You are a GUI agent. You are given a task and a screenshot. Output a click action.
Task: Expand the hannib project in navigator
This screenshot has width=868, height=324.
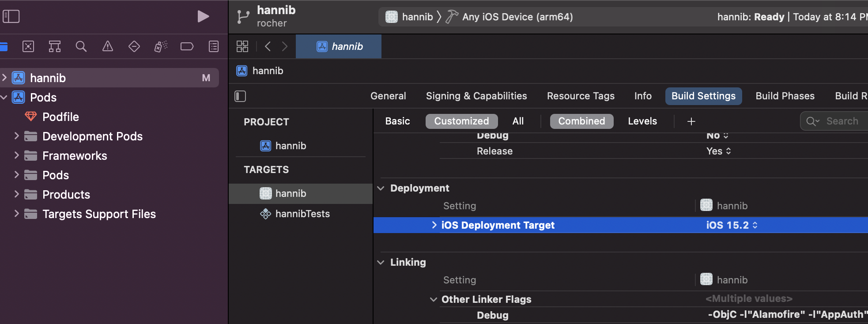point(4,78)
